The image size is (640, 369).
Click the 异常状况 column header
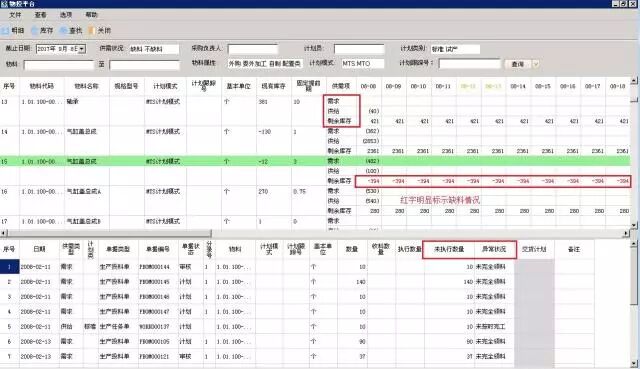[494, 249]
